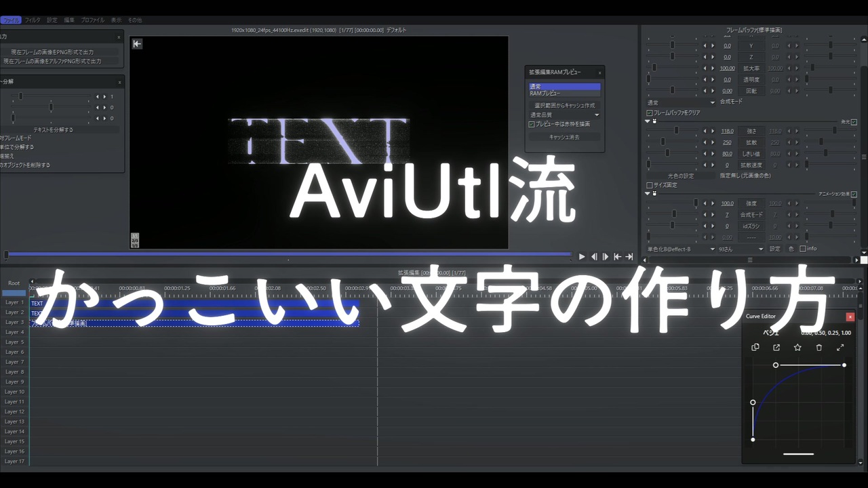Open the フィルタ menu

(x=33, y=20)
